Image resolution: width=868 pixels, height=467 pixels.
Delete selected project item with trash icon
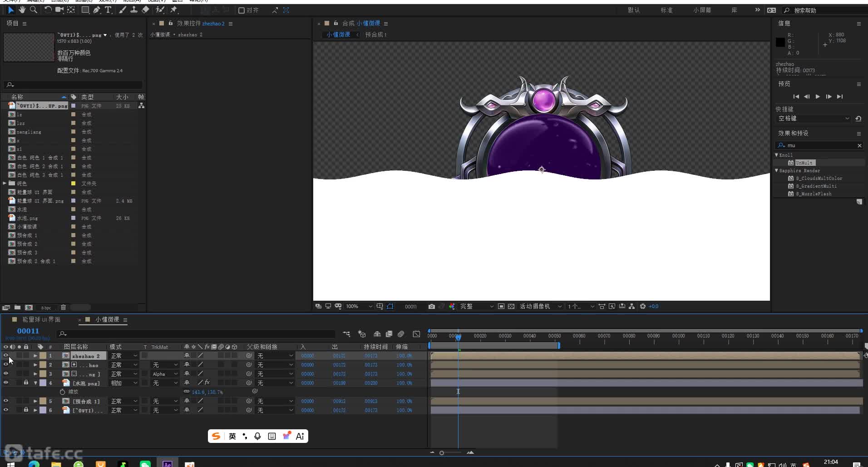63,308
